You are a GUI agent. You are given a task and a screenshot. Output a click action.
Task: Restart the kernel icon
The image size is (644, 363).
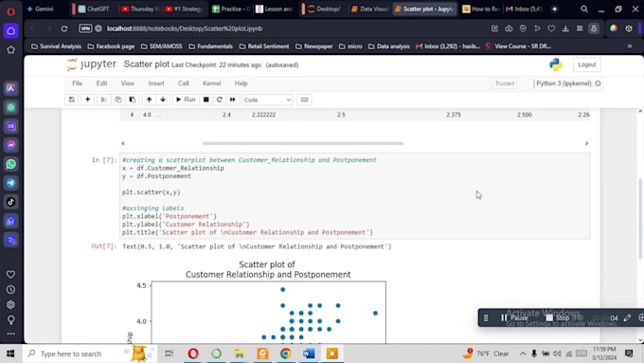click(220, 100)
